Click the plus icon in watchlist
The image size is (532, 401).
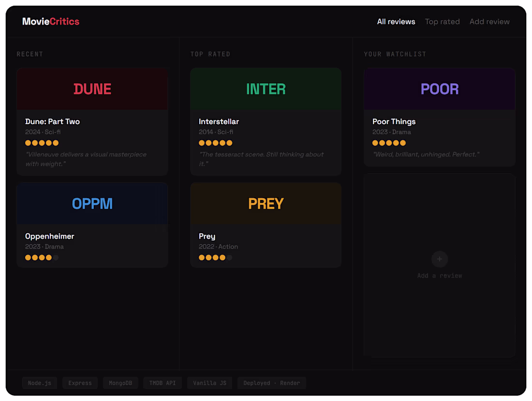(439, 259)
